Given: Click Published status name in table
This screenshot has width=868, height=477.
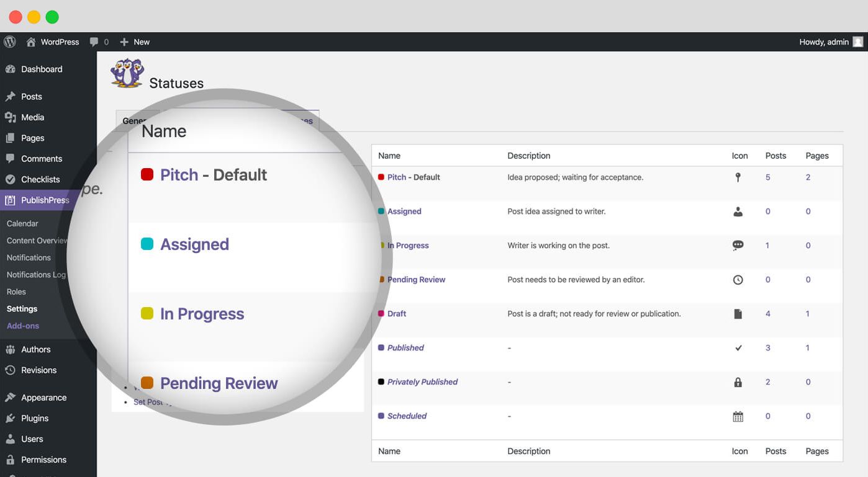Looking at the screenshot, I should [x=405, y=348].
